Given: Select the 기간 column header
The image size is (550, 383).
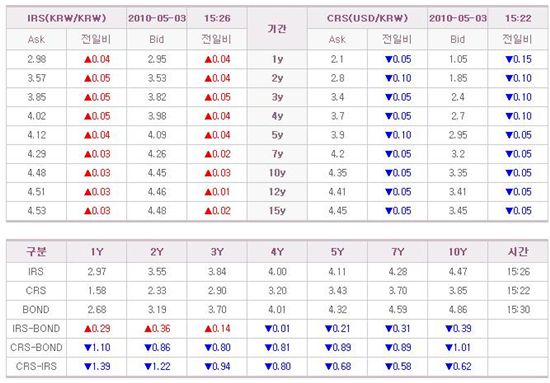Looking at the screenshot, I should (x=277, y=29).
